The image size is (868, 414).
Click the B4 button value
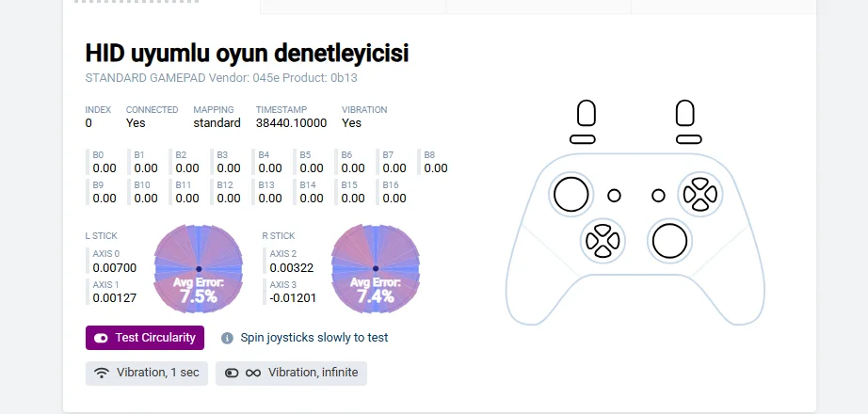[270, 168]
